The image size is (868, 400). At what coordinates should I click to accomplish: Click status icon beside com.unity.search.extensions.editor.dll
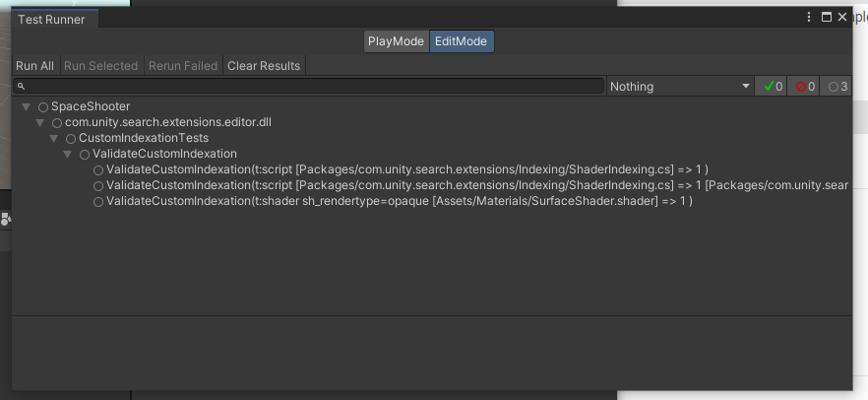coord(57,122)
